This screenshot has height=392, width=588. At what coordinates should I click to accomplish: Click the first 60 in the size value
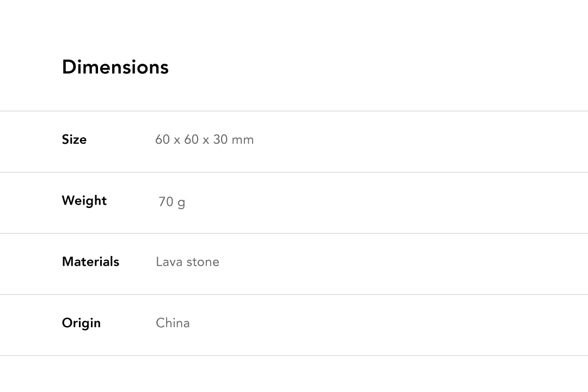click(x=162, y=139)
